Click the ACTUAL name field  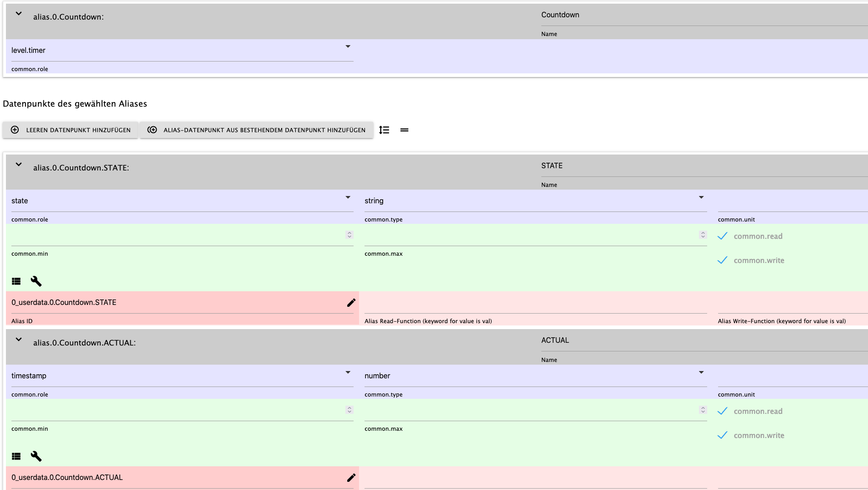pyautogui.click(x=704, y=340)
